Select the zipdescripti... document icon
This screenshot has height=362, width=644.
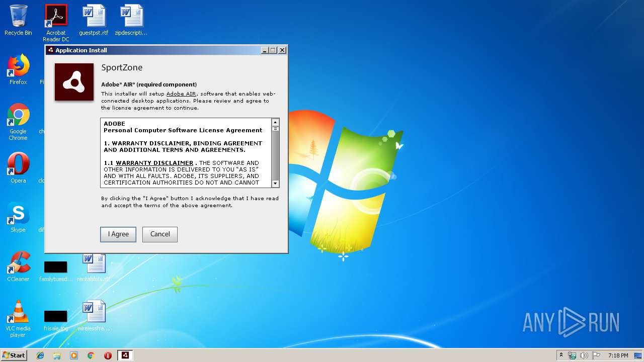tap(131, 20)
